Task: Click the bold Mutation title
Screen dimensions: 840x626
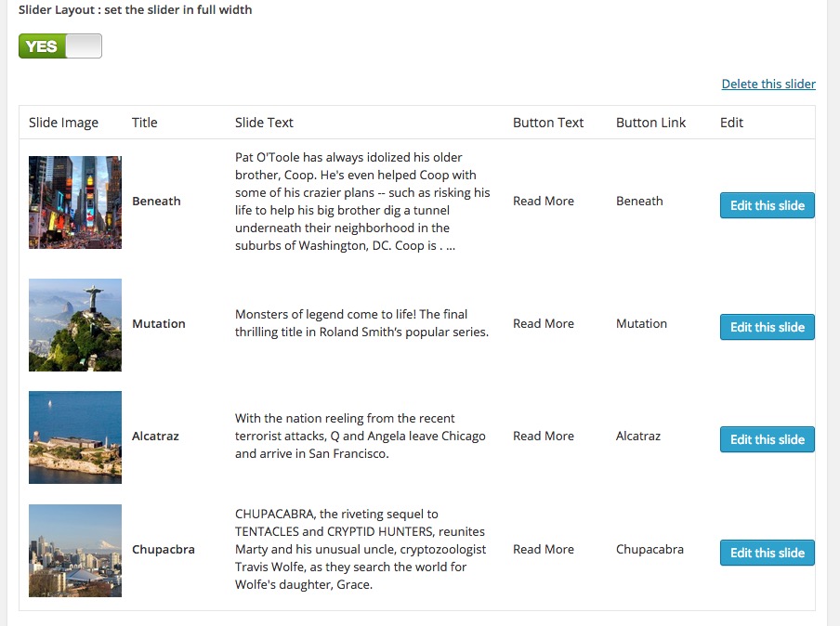Action: click(159, 324)
